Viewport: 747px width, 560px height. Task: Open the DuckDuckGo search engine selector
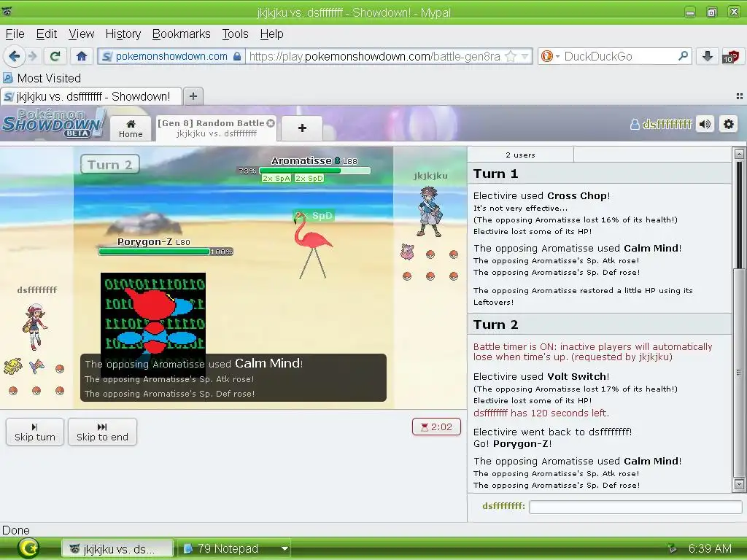(x=550, y=56)
